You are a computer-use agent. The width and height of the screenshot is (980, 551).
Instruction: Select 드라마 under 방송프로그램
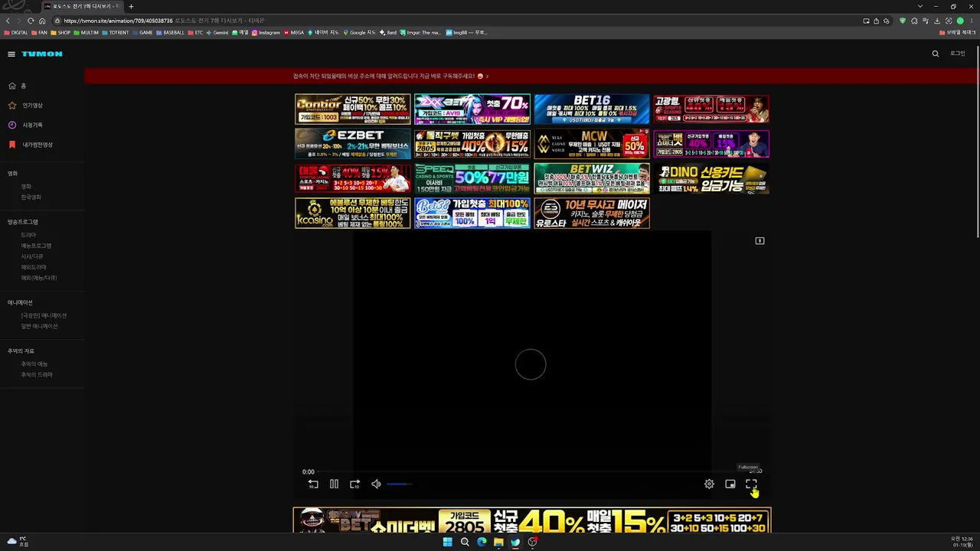(x=28, y=235)
